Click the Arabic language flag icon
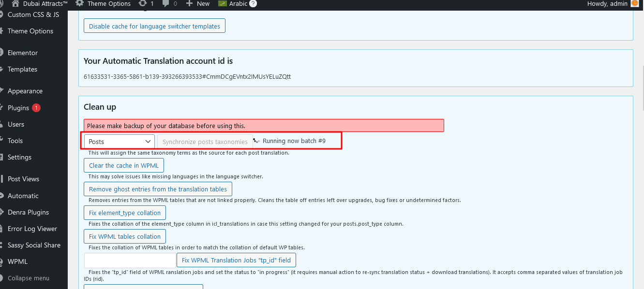 223,4
